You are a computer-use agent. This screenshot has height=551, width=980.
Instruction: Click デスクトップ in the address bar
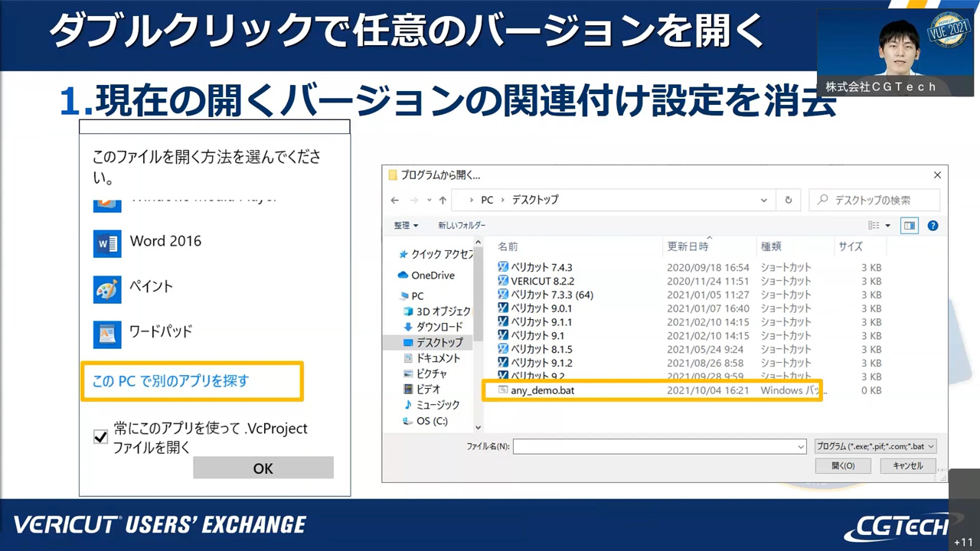[x=535, y=200]
